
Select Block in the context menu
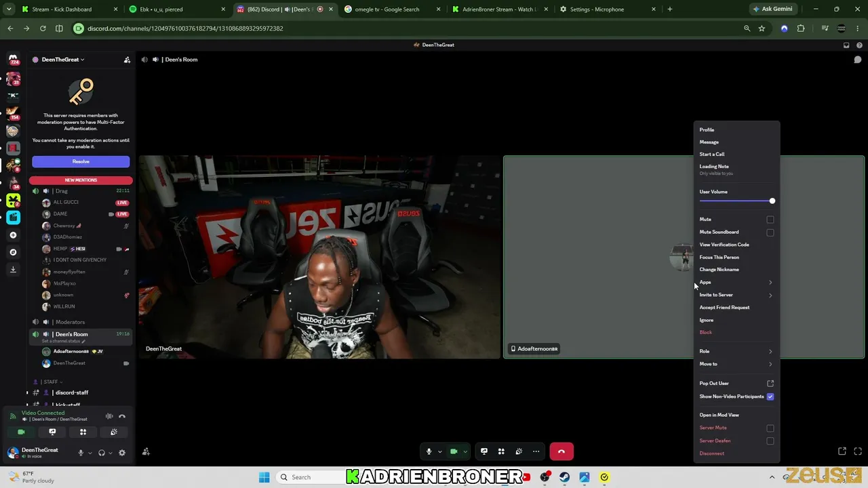click(x=736, y=333)
